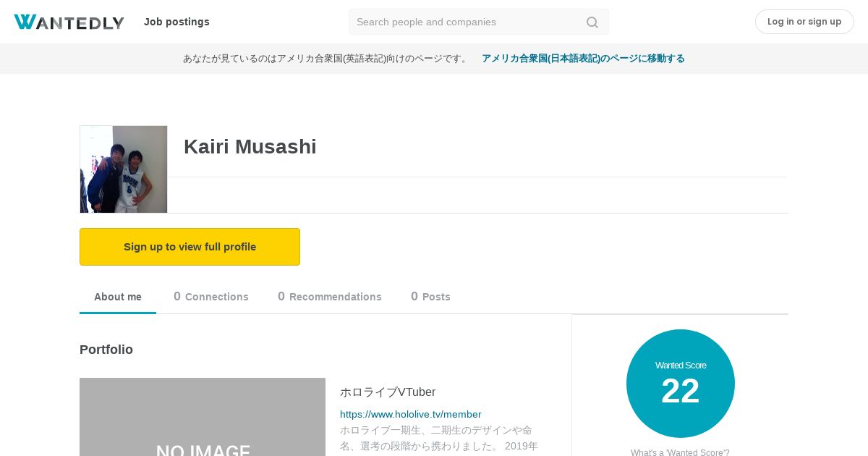Image resolution: width=868 pixels, height=456 pixels.
Task: Open What's a 'Wanted Score'? link
Action: pyautogui.click(x=680, y=452)
